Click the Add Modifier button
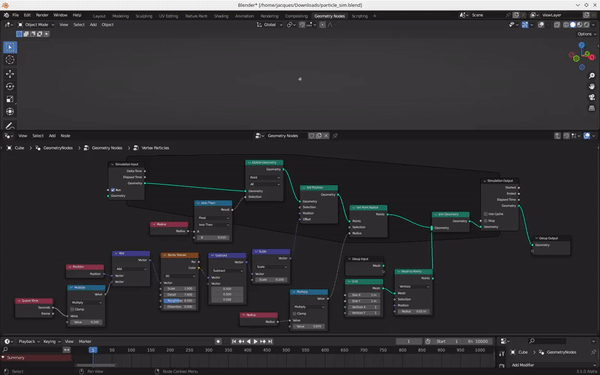 click(x=523, y=365)
